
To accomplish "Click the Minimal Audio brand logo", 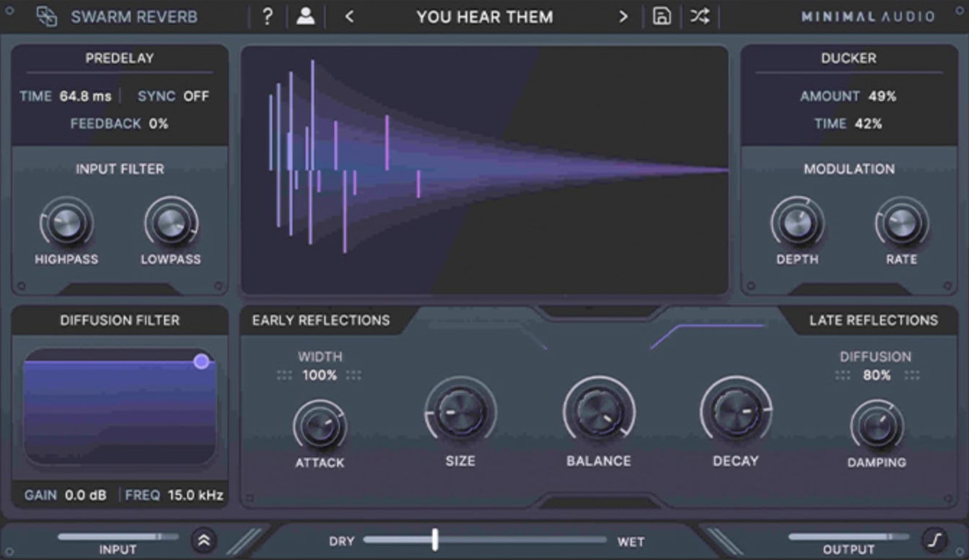I will pos(867,17).
